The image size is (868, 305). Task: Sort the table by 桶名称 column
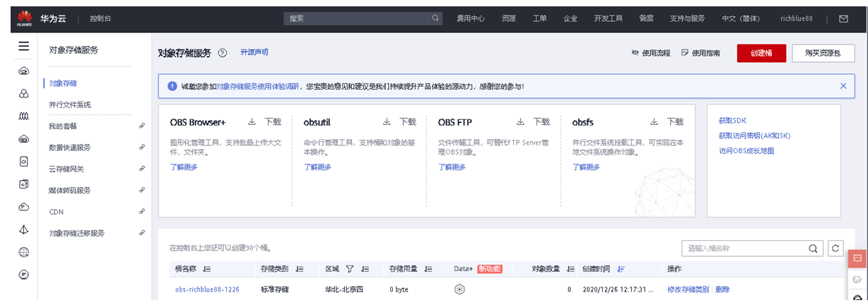(x=207, y=269)
